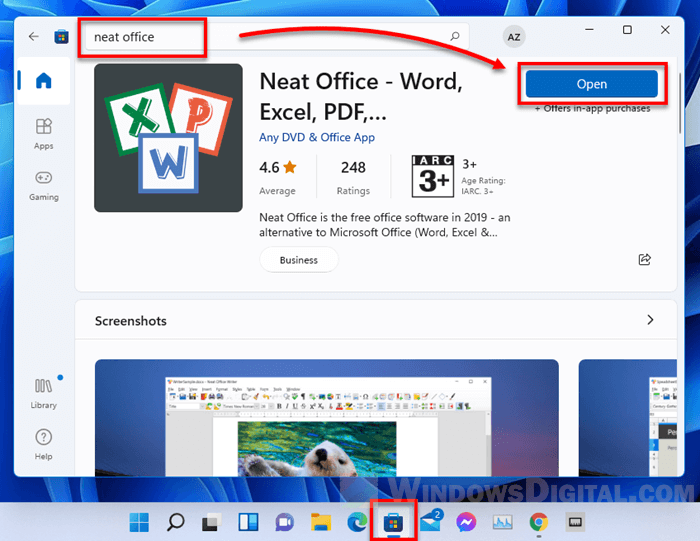Click the Open button for Neat Office

(591, 83)
